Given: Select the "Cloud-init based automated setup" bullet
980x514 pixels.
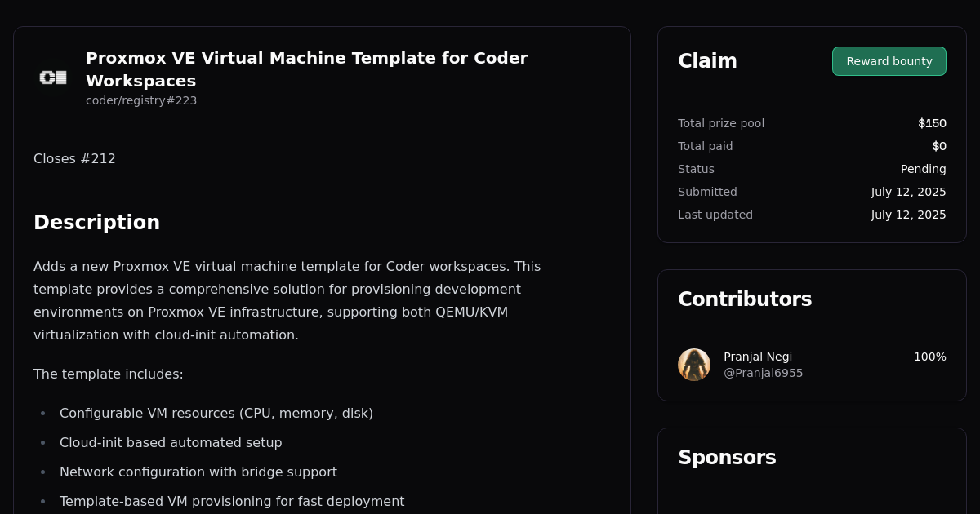Looking at the screenshot, I should click(x=171, y=442).
